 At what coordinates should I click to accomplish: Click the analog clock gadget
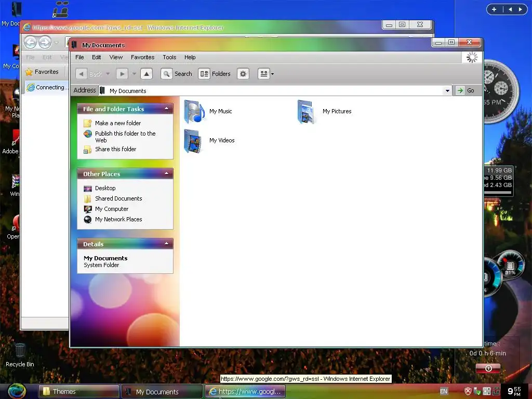(x=500, y=91)
